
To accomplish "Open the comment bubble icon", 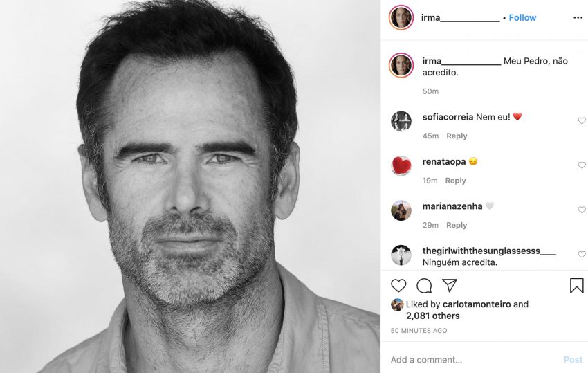I will [x=424, y=286].
